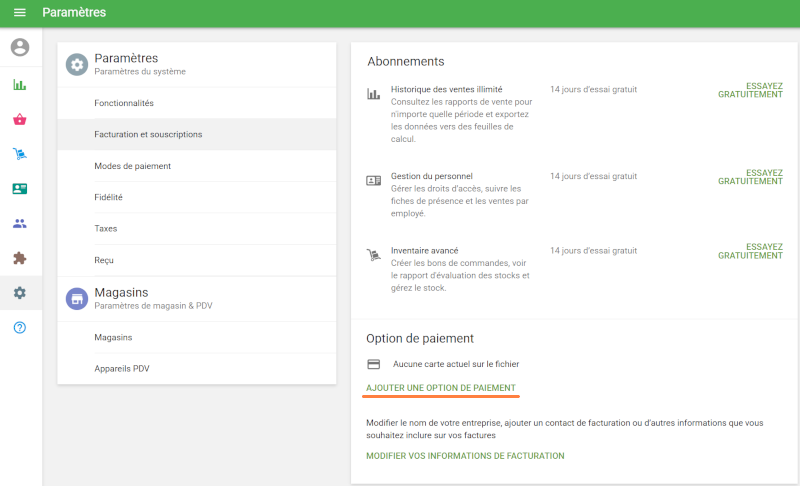
Task: Open the hamburger navigation menu
Action: pyautogui.click(x=20, y=13)
